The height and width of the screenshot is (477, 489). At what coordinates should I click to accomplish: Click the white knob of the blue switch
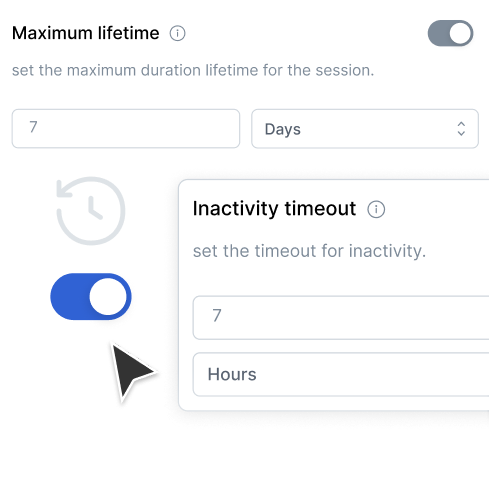coord(108,297)
